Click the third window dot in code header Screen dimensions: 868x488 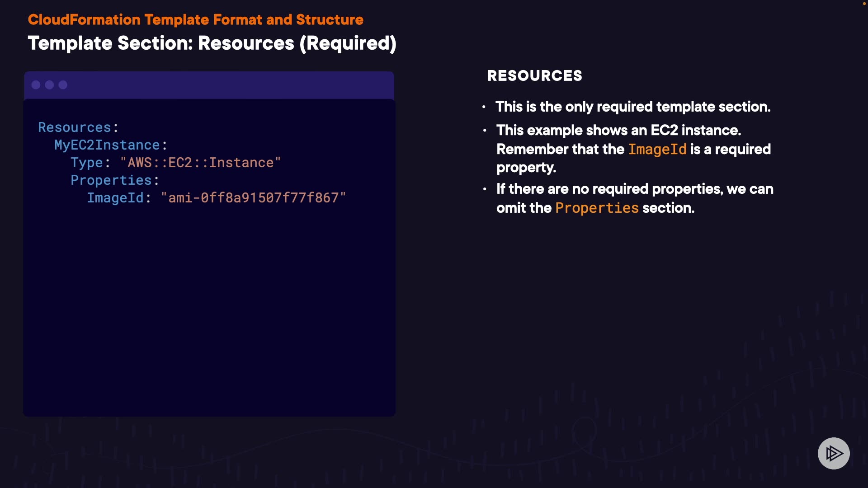[63, 85]
